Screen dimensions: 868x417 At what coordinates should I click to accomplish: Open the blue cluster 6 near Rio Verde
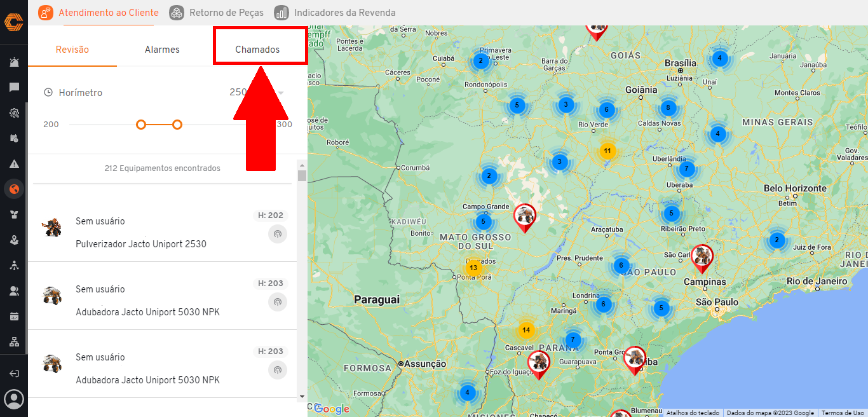[x=607, y=109]
